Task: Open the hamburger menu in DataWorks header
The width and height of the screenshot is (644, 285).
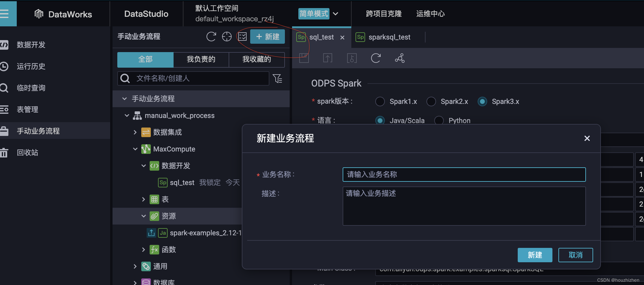Action: 5,13
